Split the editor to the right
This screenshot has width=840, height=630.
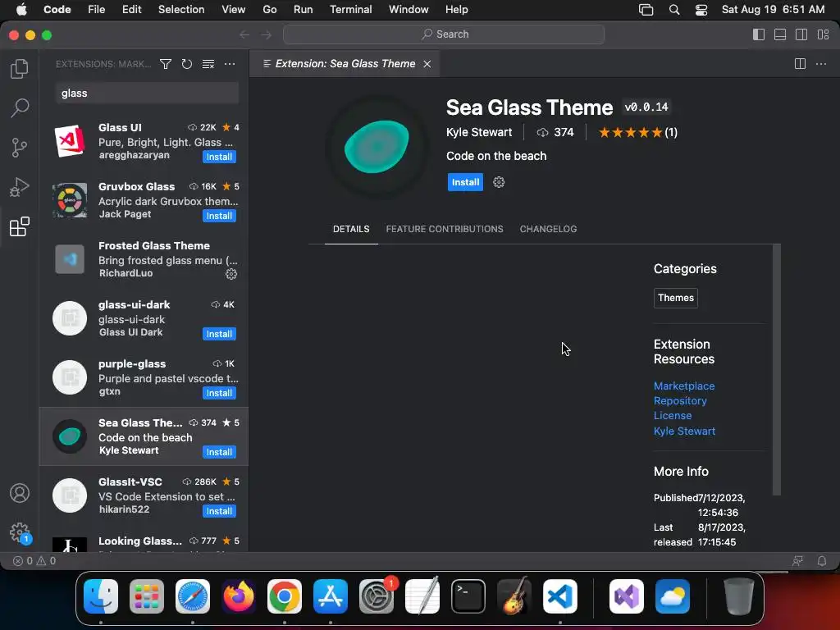pyautogui.click(x=800, y=64)
